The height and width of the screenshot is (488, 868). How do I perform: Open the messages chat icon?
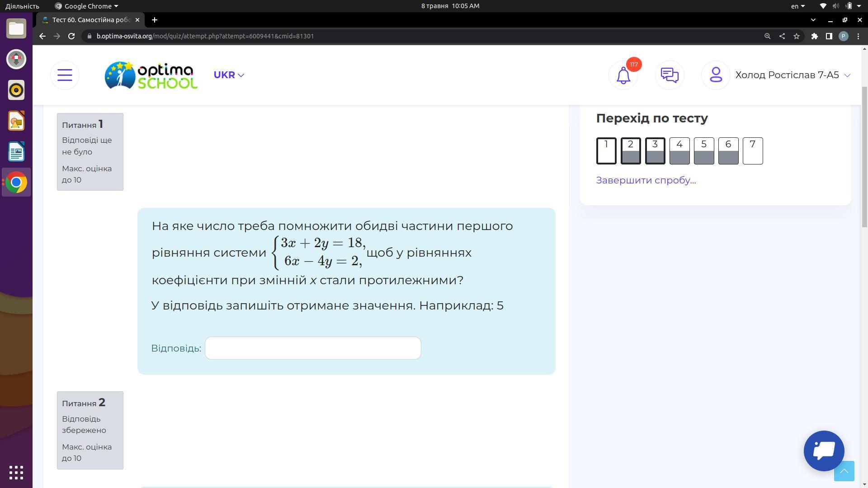(x=670, y=75)
